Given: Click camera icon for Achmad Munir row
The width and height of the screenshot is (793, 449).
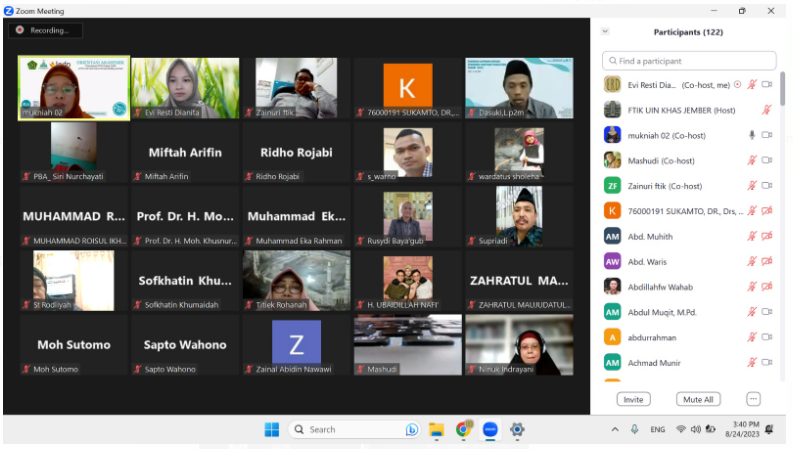Looking at the screenshot, I should tap(767, 363).
